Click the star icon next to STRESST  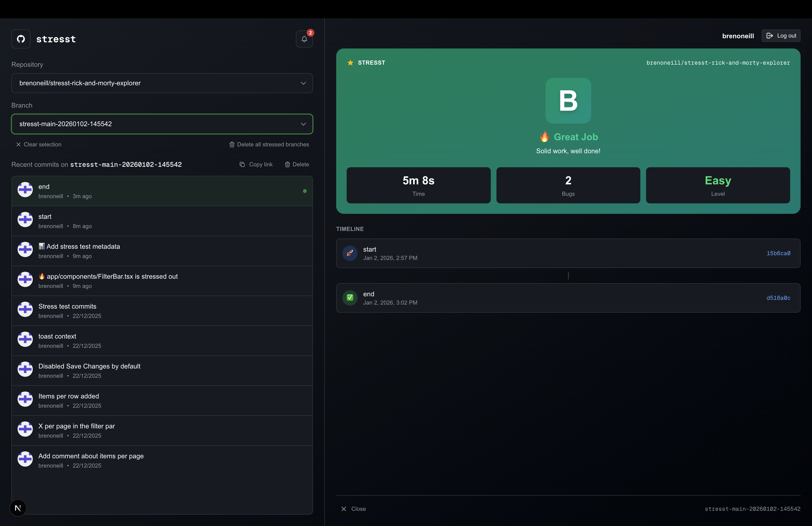pyautogui.click(x=350, y=62)
